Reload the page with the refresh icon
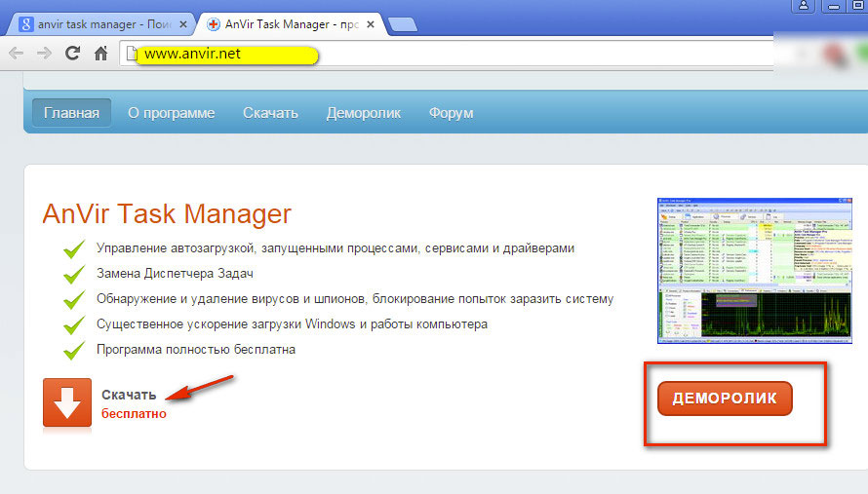The width and height of the screenshot is (868, 494). coord(72,54)
